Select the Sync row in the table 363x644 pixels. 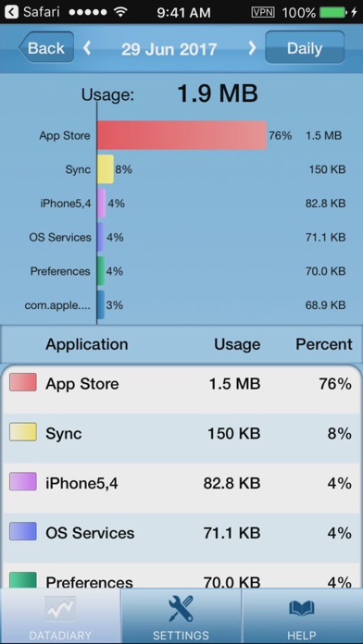click(x=181, y=439)
